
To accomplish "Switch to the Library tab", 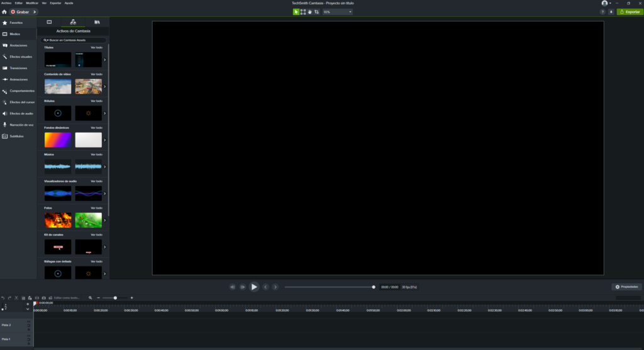I will click(x=97, y=22).
